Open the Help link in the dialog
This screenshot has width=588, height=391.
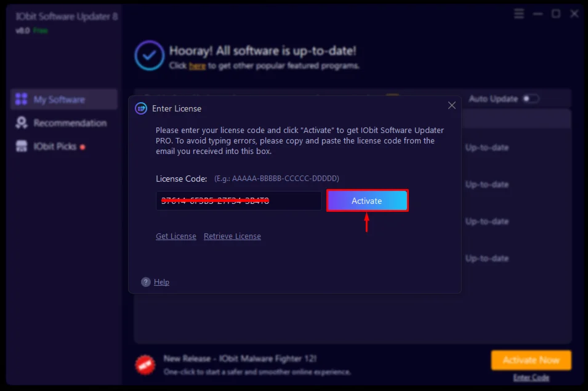click(x=161, y=282)
